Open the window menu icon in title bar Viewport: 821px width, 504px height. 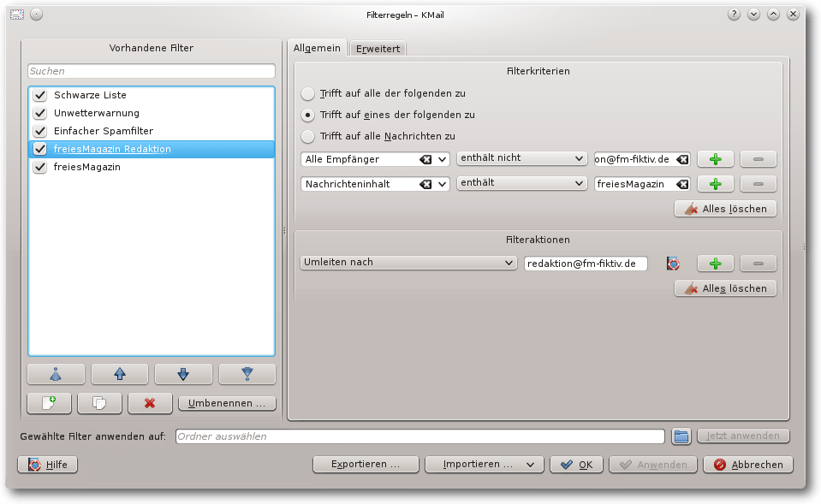[17, 15]
